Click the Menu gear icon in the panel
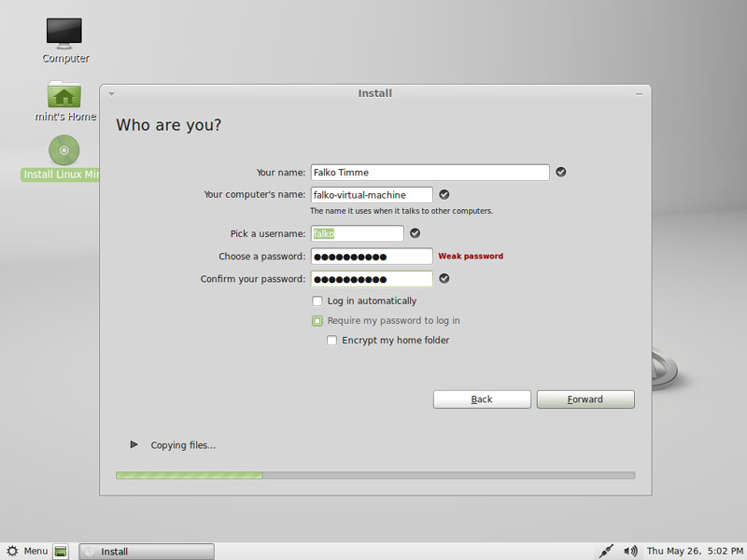Screen dimensions: 747x560 12,551
